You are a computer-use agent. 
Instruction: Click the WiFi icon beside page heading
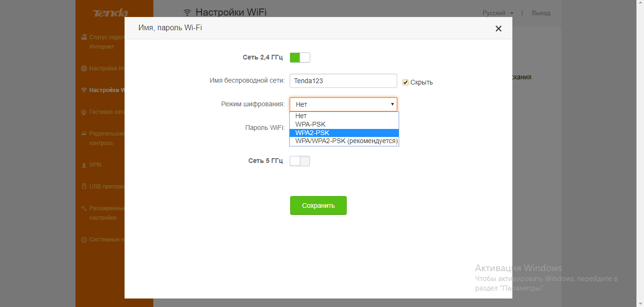tap(187, 12)
